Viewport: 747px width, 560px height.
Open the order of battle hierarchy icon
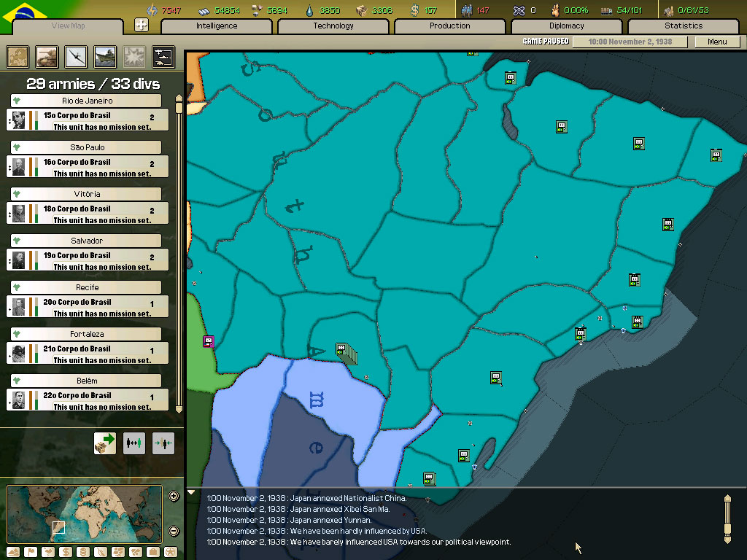point(162,56)
